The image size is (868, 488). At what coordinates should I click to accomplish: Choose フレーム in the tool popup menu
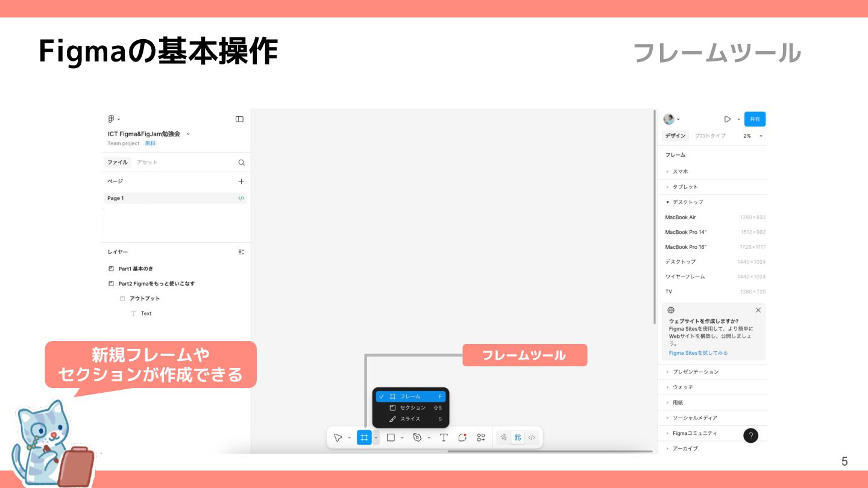coord(410,396)
